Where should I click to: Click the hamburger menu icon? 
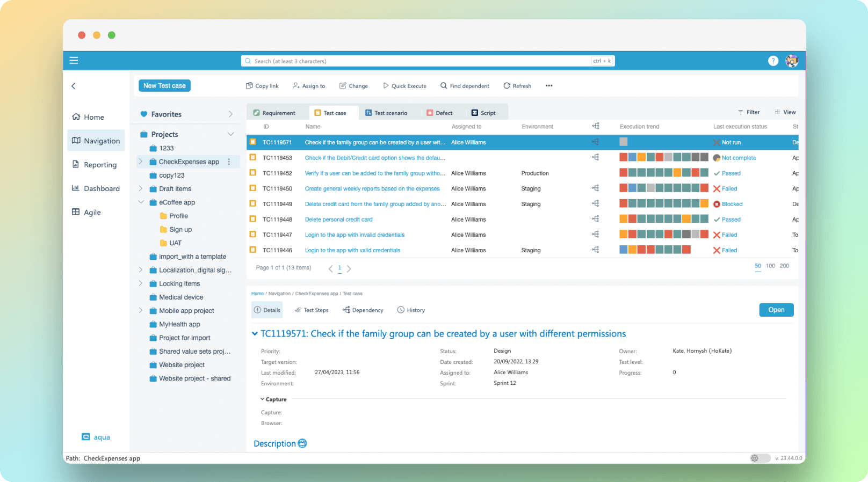74,61
